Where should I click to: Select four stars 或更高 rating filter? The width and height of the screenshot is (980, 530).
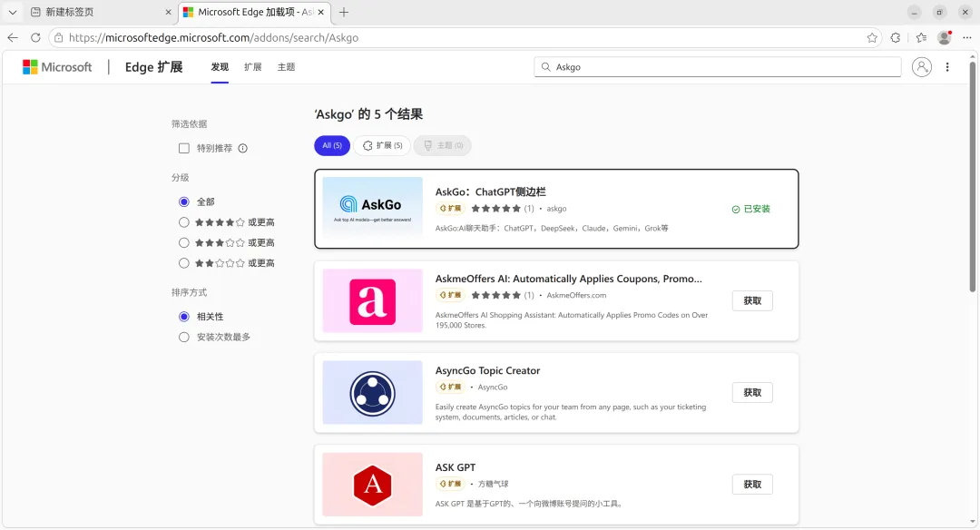183,222
